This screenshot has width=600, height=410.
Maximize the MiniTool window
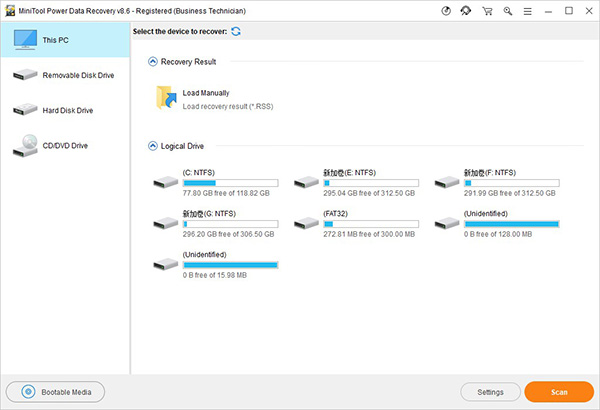(x=569, y=11)
